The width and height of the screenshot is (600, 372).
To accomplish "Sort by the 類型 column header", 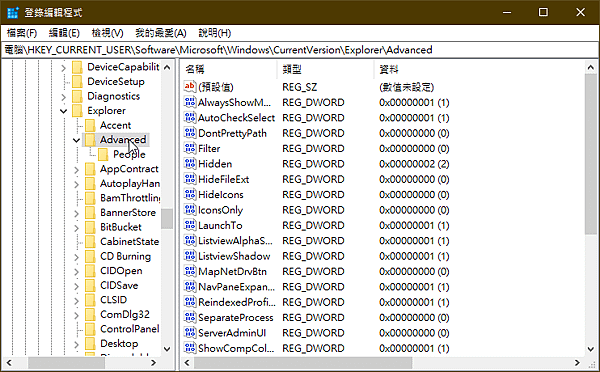I will coord(326,69).
